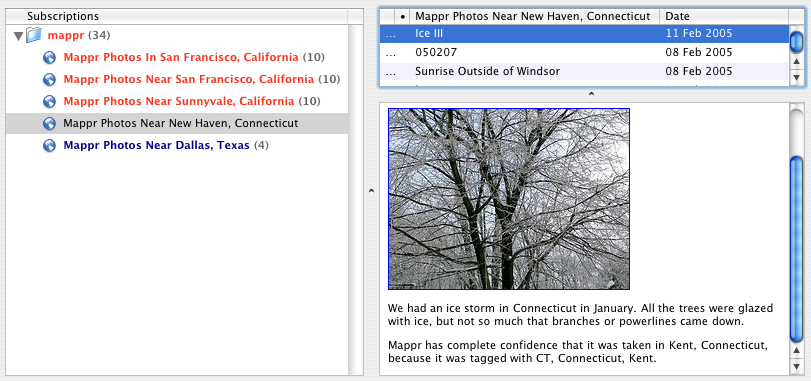Click the ice storm description paragraph
The image size is (811, 381).
[580, 315]
